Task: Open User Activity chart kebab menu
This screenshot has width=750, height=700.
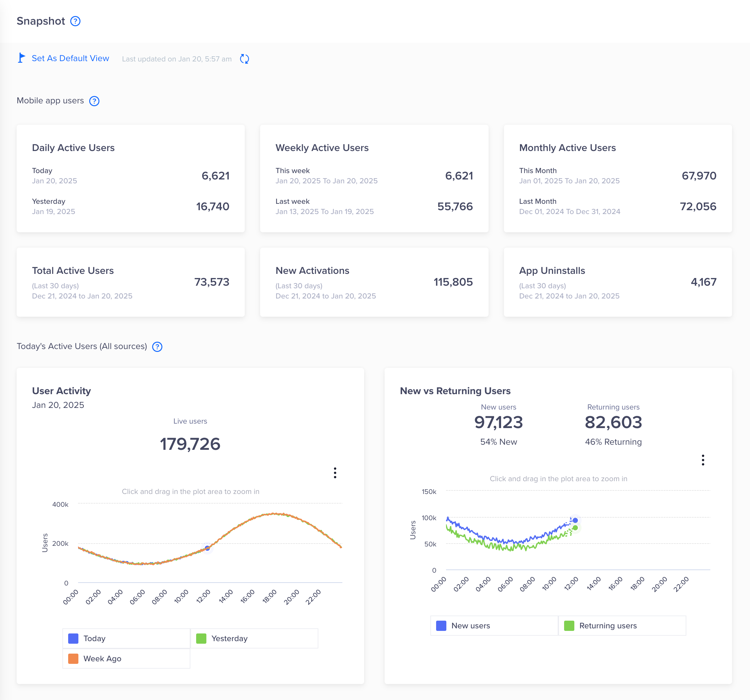Action: point(335,473)
